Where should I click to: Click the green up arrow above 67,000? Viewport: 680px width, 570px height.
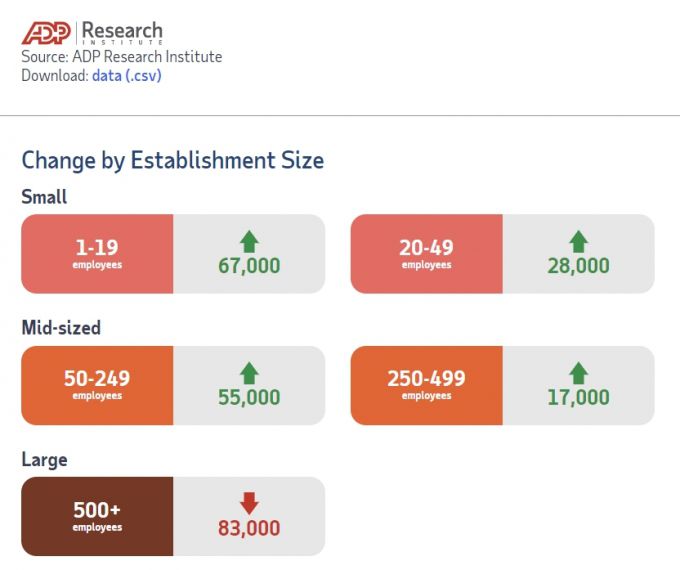click(249, 241)
